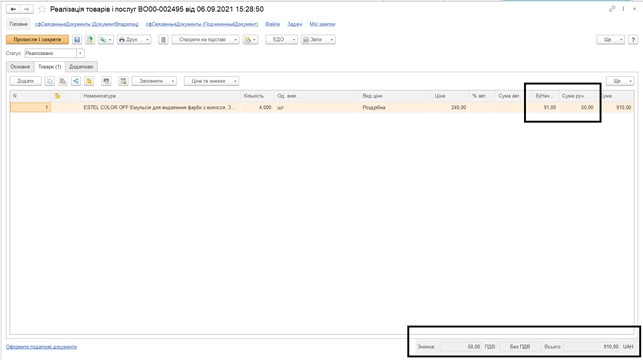
Task: Click the document list icon before Створити на підставі
Action: point(163,40)
